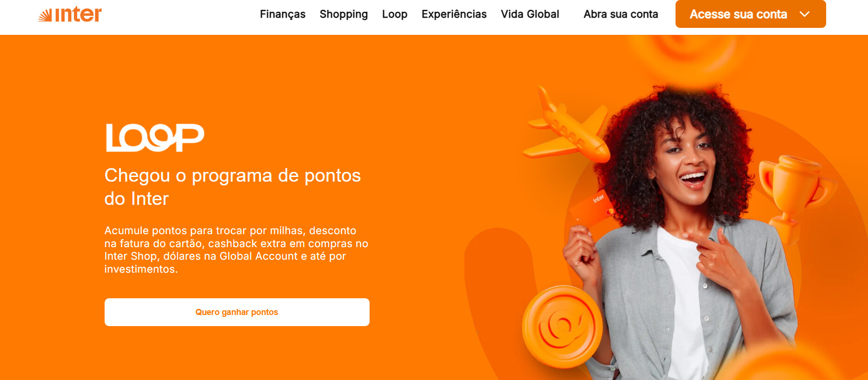Click the Quero ganhar pontos button
Image resolution: width=868 pixels, height=380 pixels.
[x=237, y=312]
